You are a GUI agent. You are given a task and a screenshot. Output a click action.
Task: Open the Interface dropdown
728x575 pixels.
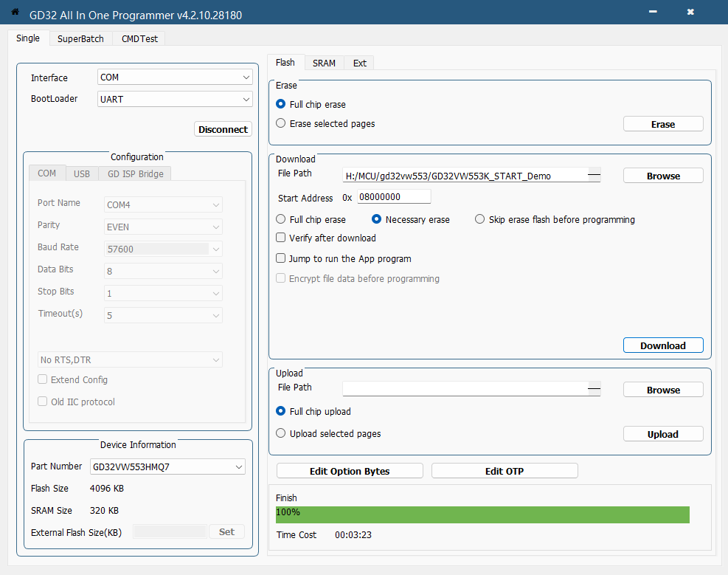175,78
